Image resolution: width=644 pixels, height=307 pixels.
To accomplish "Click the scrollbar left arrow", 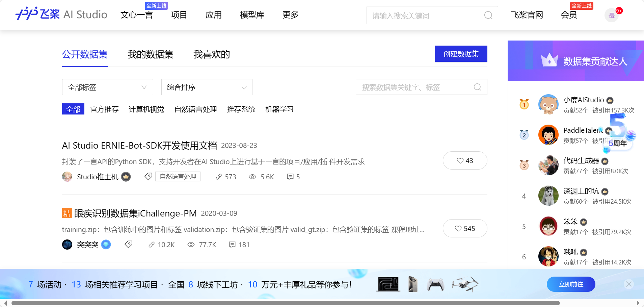I will [5, 303].
